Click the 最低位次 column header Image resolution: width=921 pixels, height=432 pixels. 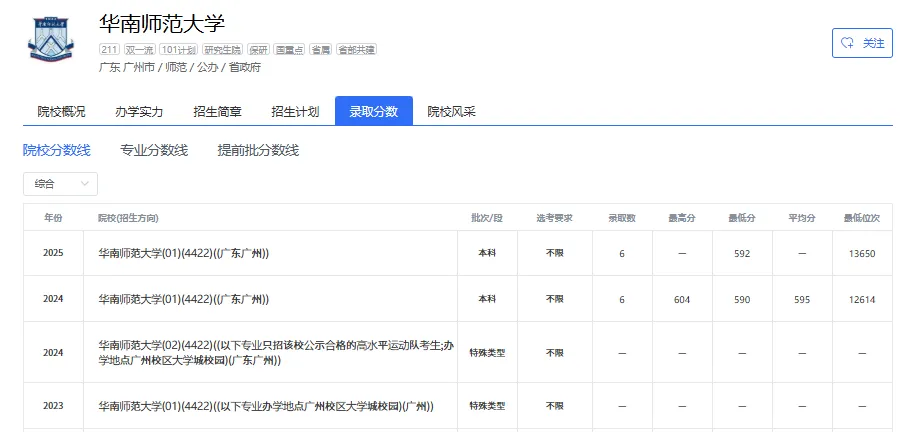pos(861,218)
